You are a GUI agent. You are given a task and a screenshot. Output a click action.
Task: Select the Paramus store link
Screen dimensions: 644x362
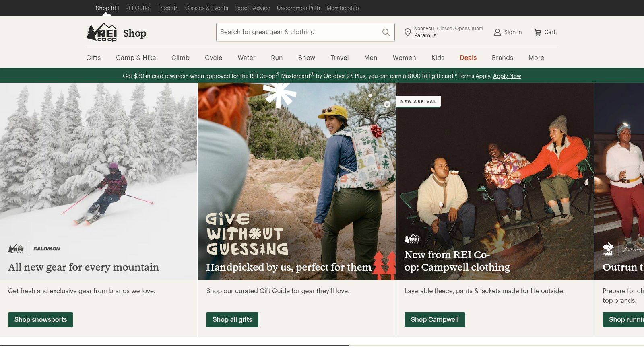point(425,35)
